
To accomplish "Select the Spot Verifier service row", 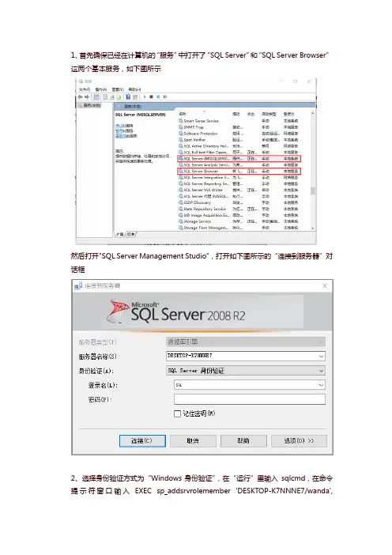I will click(239, 140).
